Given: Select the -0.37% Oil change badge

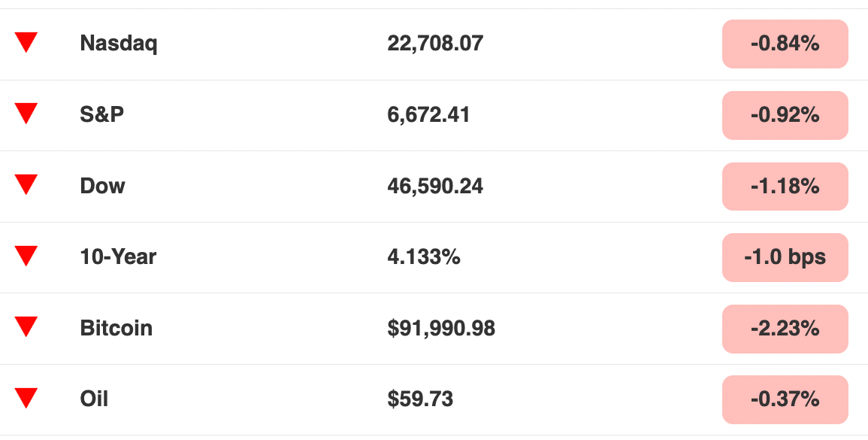Looking at the screenshot, I should [785, 399].
